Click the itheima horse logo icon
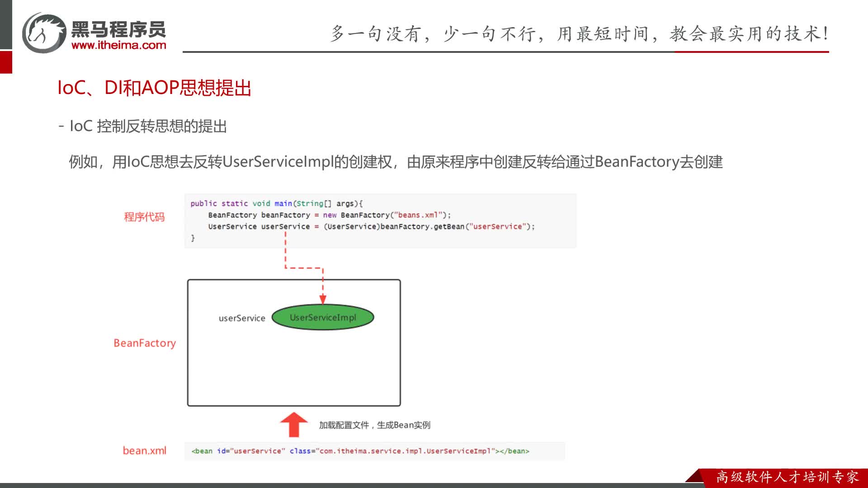This screenshot has width=868, height=488. [44, 33]
